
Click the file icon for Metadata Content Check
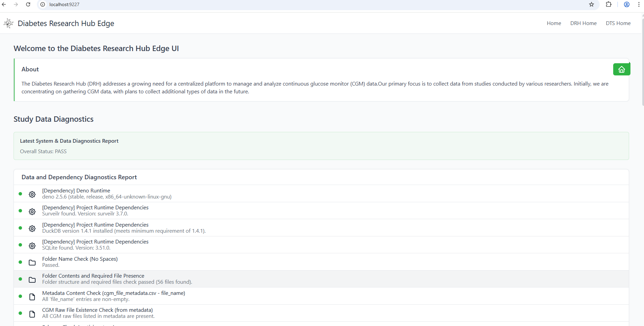pos(32,297)
